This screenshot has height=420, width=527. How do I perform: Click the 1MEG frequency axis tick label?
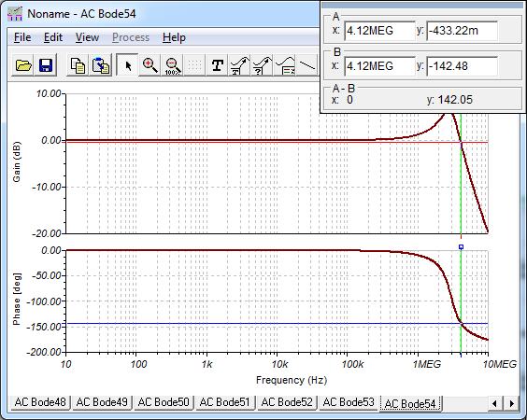(x=426, y=364)
